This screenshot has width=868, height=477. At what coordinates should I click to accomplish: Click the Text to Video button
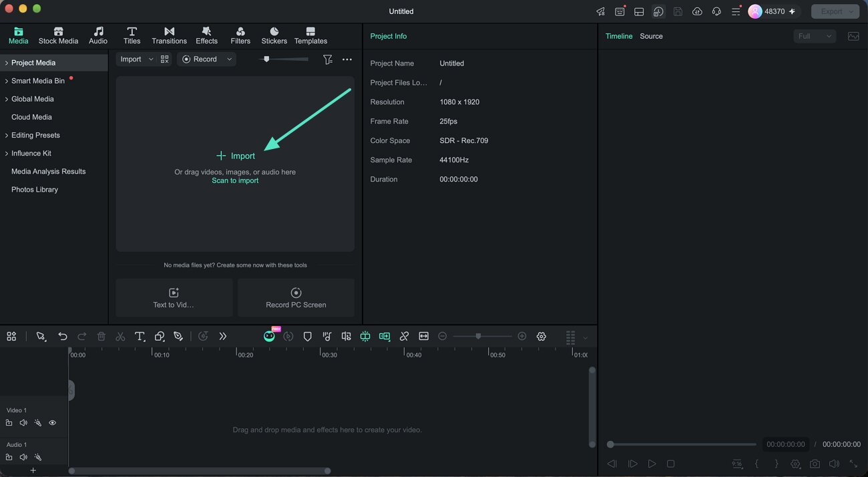click(x=174, y=298)
